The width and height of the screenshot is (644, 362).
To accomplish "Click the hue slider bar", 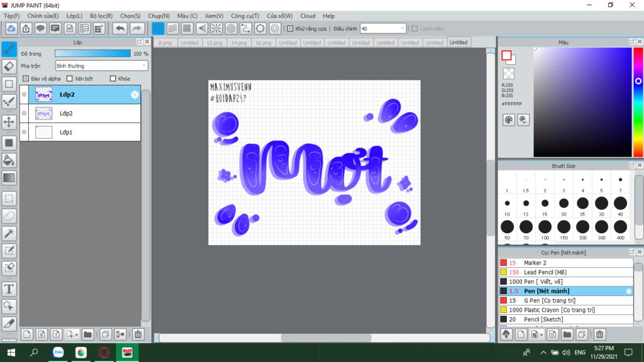I will [x=638, y=102].
